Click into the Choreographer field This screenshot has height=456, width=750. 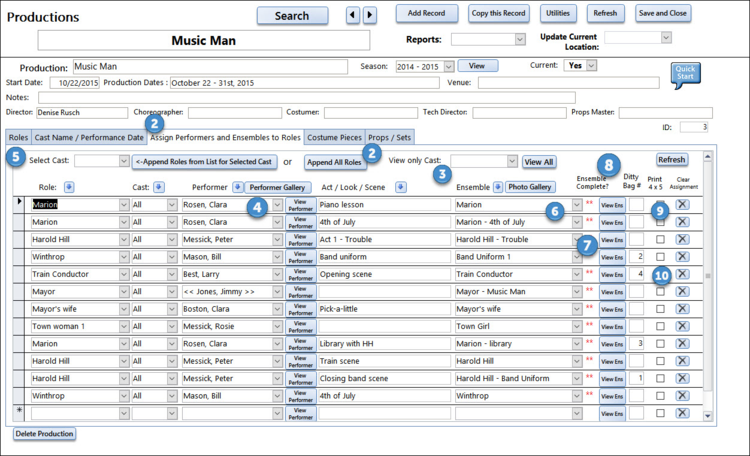tap(235, 112)
